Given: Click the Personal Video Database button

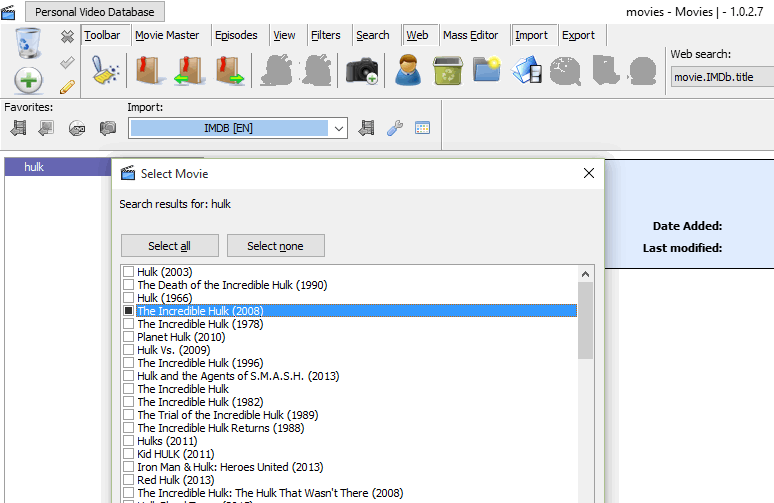Looking at the screenshot, I should click(x=95, y=12).
